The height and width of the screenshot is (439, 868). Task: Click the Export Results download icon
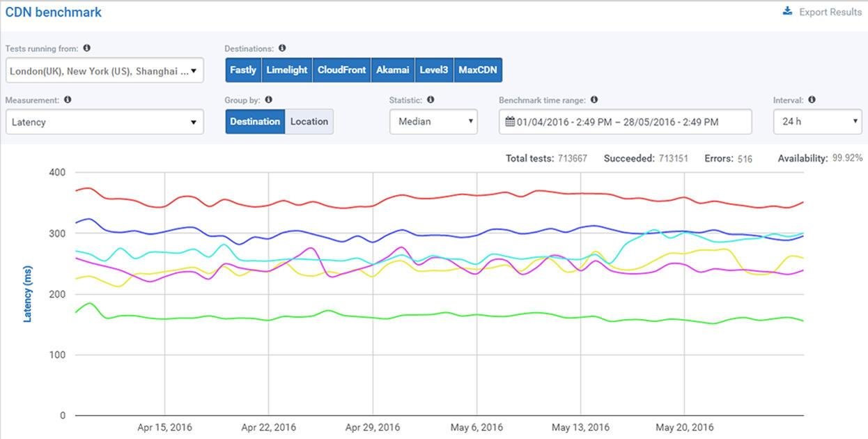(787, 11)
